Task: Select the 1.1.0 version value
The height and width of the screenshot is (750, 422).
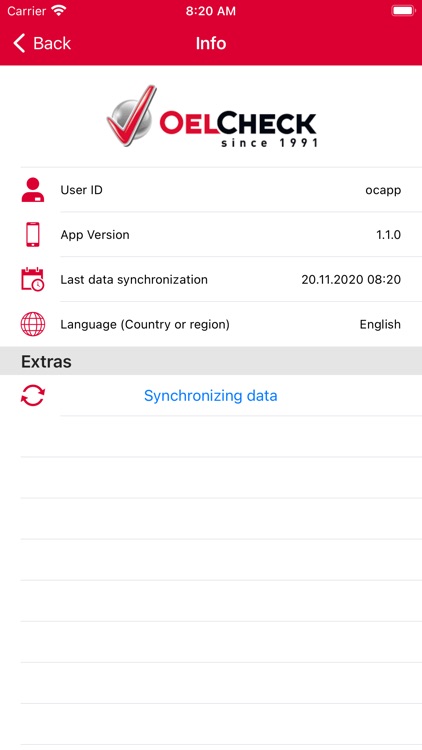Action: tap(389, 235)
